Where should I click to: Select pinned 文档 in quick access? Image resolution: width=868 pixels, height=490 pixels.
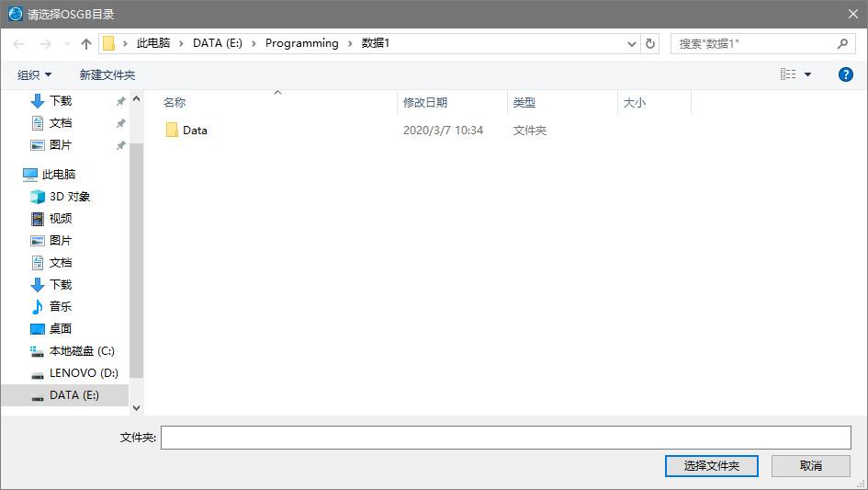click(61, 123)
